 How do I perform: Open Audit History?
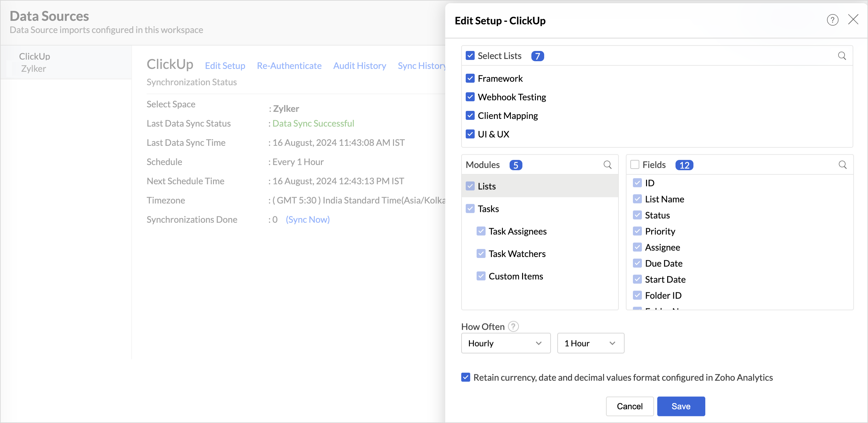(360, 65)
